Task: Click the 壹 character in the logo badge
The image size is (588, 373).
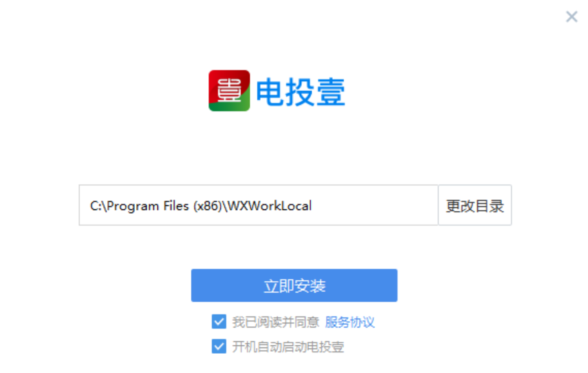Action: tap(228, 89)
